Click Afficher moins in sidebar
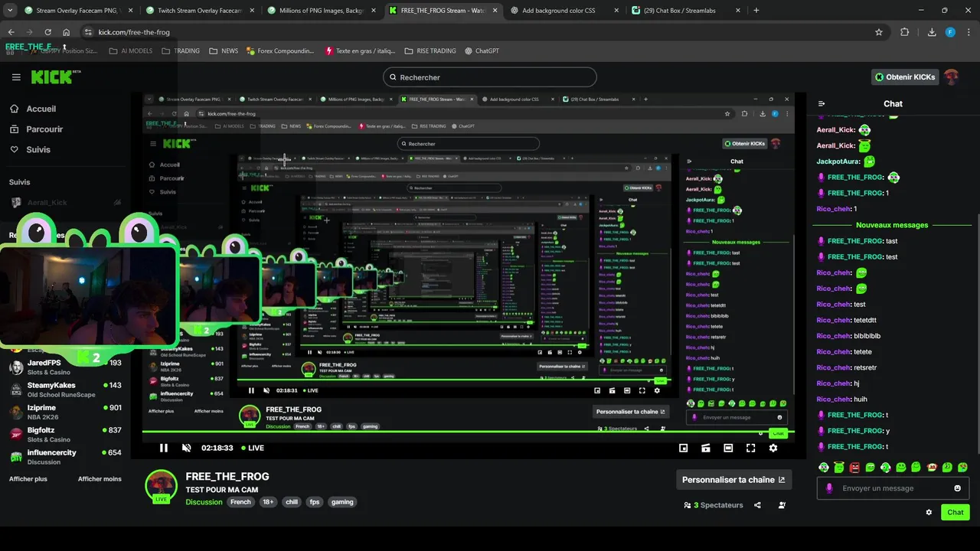The width and height of the screenshot is (980, 551). click(100, 479)
